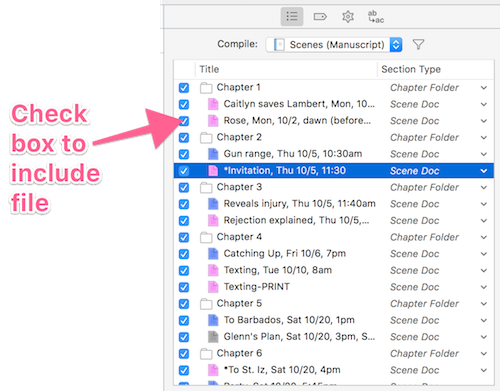
Task: Open Section Type dropdown for *Invitation row
Action: 484,171
